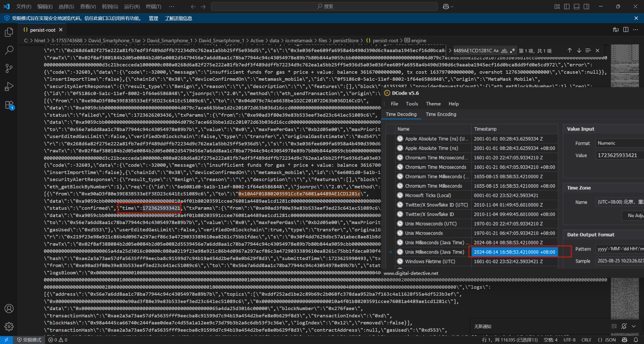The image size is (644, 344).
Task: Go to previous find match arrow
Action: [x=570, y=51]
